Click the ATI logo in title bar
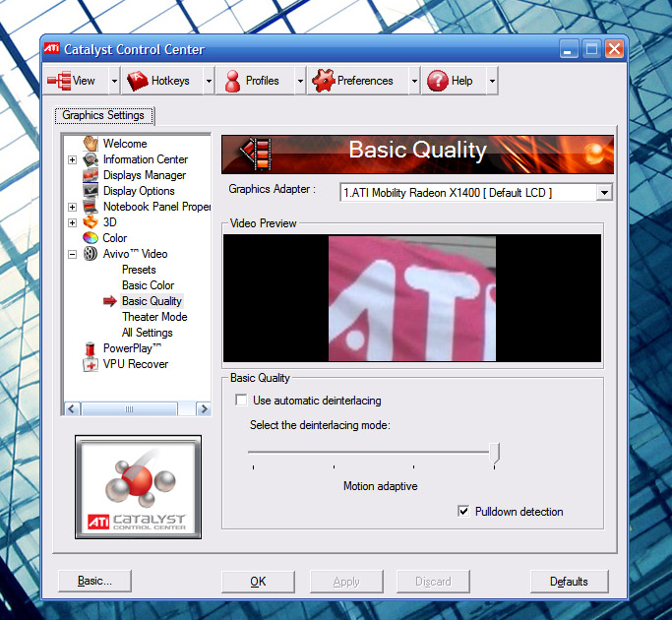The image size is (672, 620). pos(52,48)
